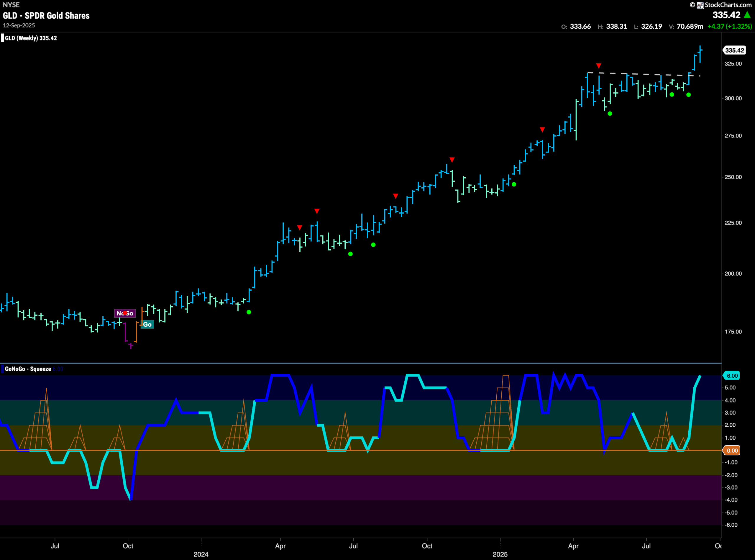Click the green dot just after Jul 2024
Screen dimensions: 755x560
pyautogui.click(x=373, y=245)
